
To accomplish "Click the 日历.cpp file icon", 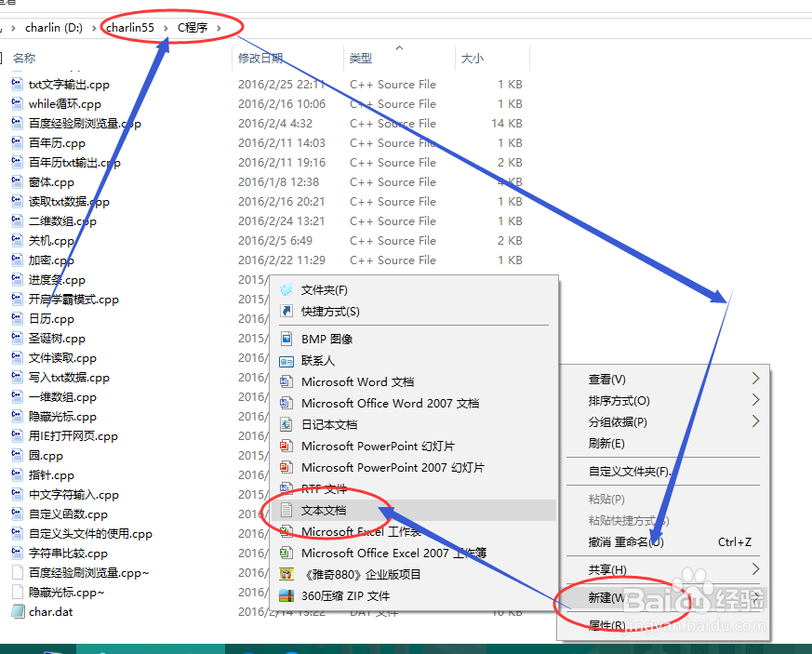I will tap(17, 318).
